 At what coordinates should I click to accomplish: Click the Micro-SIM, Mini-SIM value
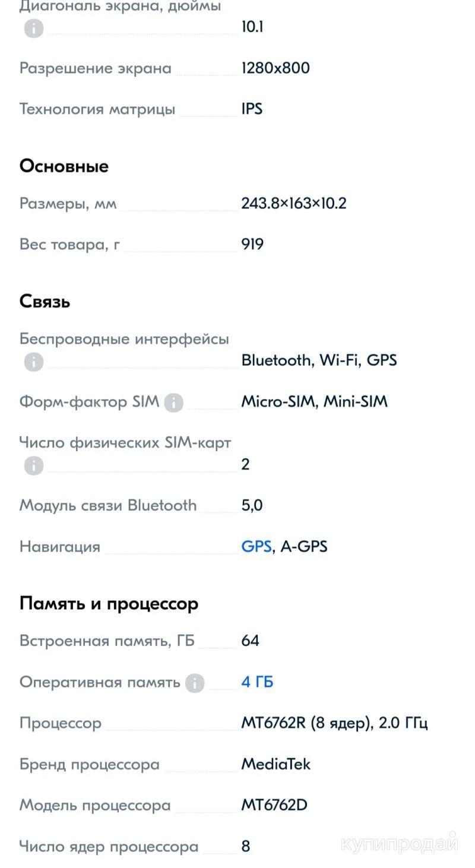314,401
